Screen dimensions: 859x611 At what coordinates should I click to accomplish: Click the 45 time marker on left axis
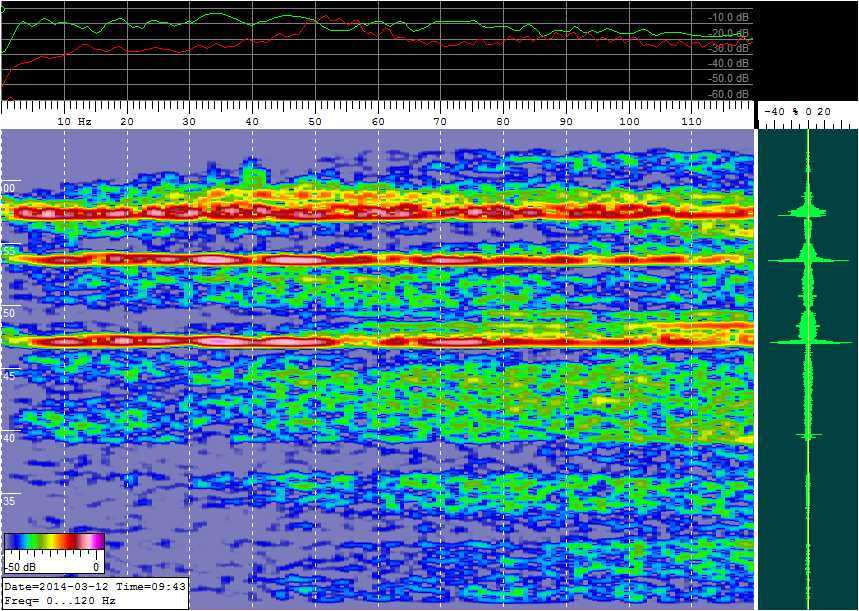(9, 376)
